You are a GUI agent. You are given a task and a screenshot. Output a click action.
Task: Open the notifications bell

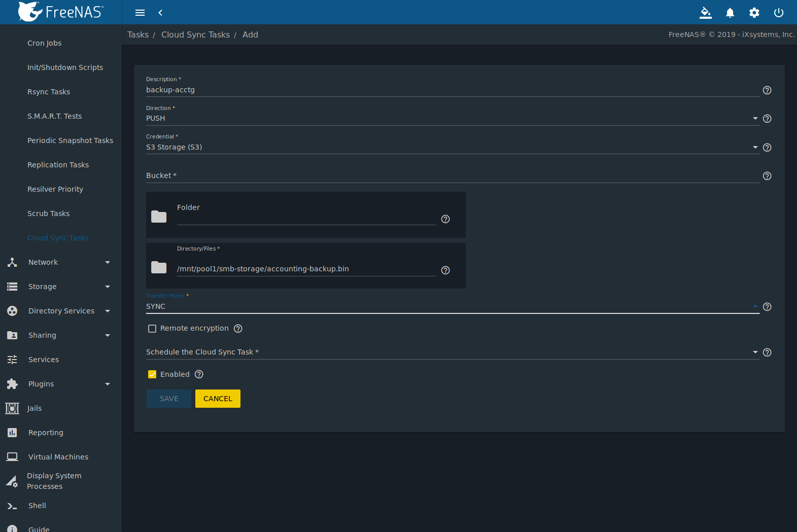pyautogui.click(x=730, y=13)
